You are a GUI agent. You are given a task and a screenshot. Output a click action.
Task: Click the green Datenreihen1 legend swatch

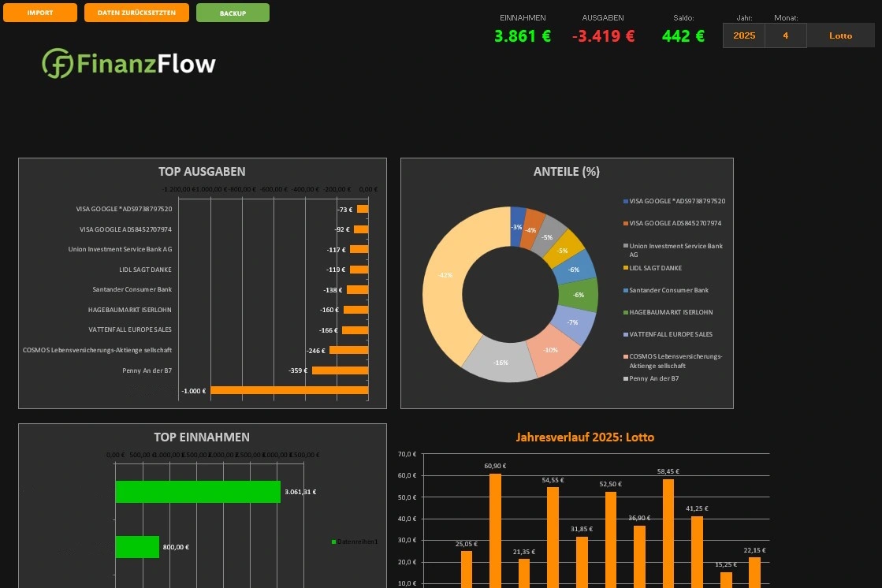334,541
